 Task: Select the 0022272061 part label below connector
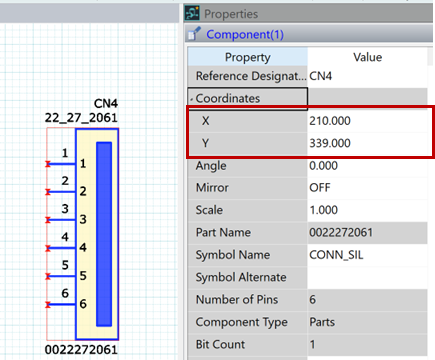point(81,350)
